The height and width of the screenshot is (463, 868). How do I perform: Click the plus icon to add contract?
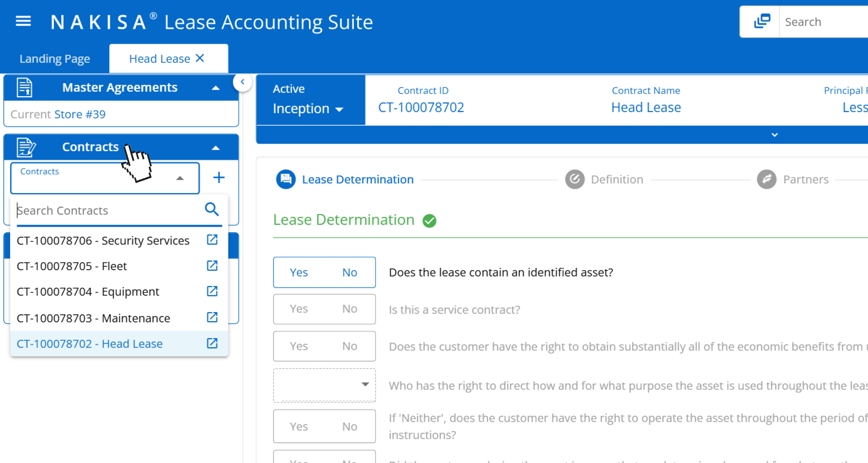coord(219,177)
